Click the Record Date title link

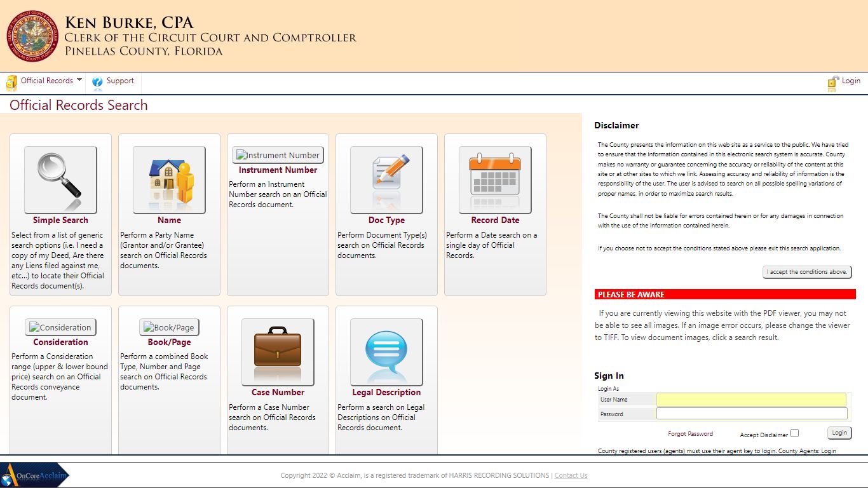point(495,220)
